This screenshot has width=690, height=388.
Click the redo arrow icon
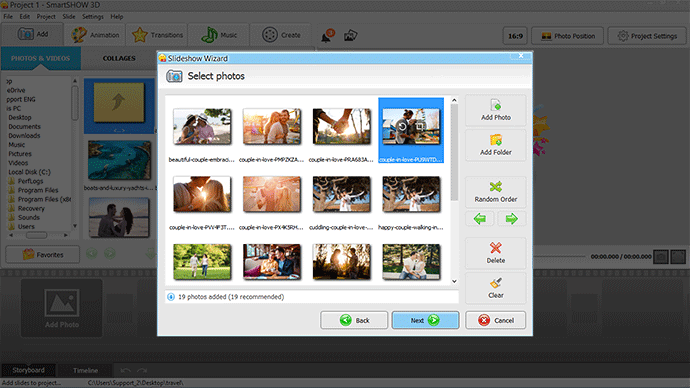(142, 370)
